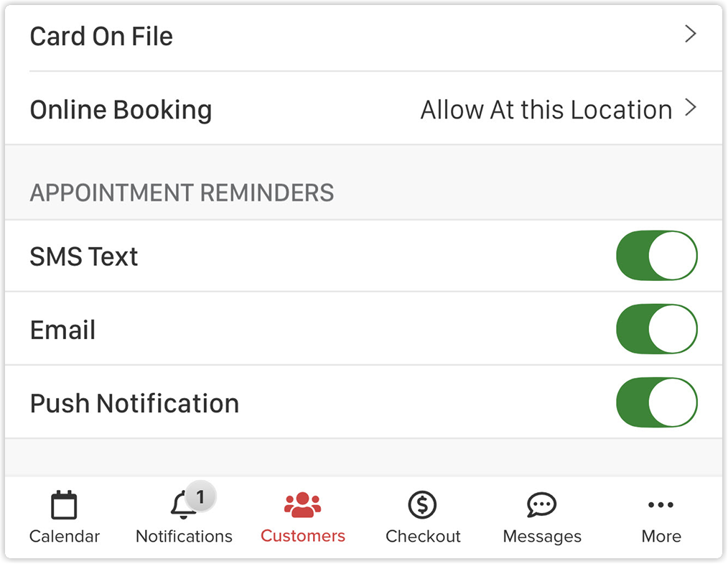Open the Card On File row
Viewport: 728px width, 564px height.
coord(363,36)
